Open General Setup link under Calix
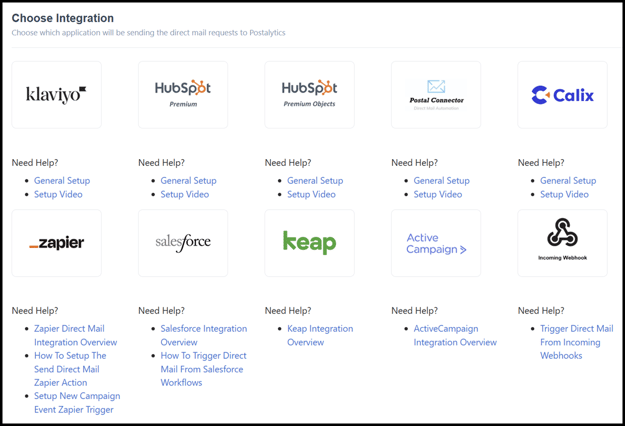 (x=568, y=181)
